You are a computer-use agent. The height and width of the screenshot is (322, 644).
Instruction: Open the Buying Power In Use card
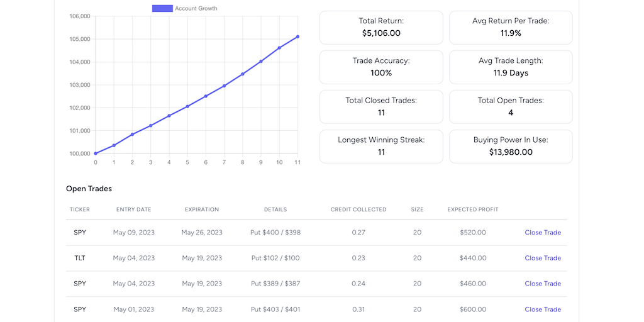(510, 147)
